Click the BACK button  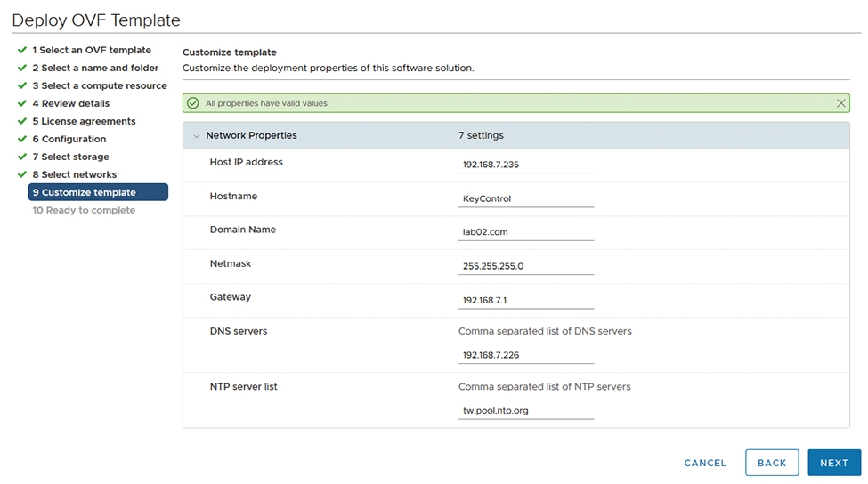pos(772,463)
